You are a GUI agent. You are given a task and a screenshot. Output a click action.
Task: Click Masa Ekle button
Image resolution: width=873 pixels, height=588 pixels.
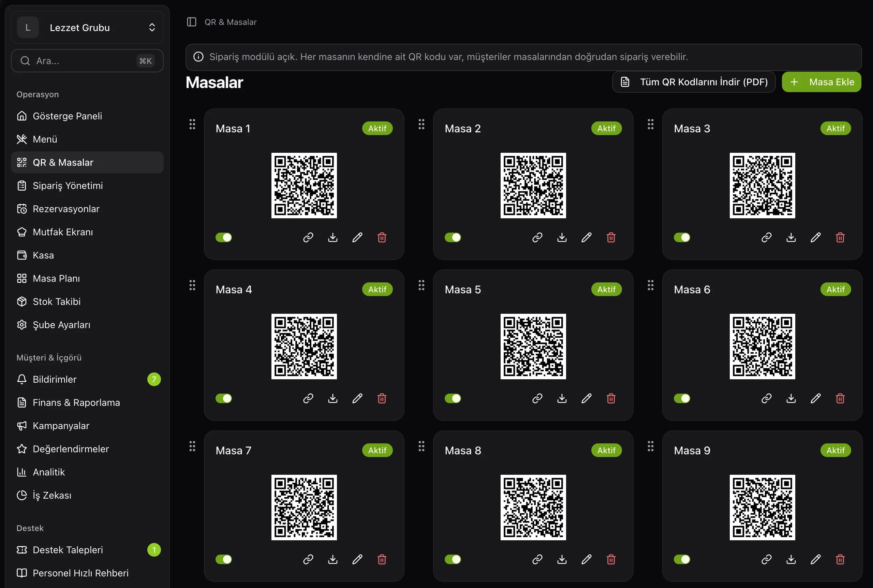click(x=821, y=82)
